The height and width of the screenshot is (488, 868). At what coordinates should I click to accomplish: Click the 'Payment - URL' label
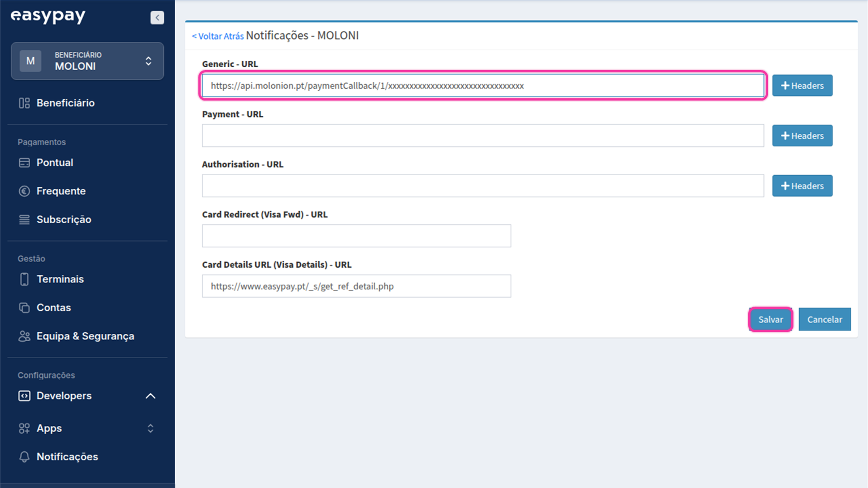click(x=233, y=114)
